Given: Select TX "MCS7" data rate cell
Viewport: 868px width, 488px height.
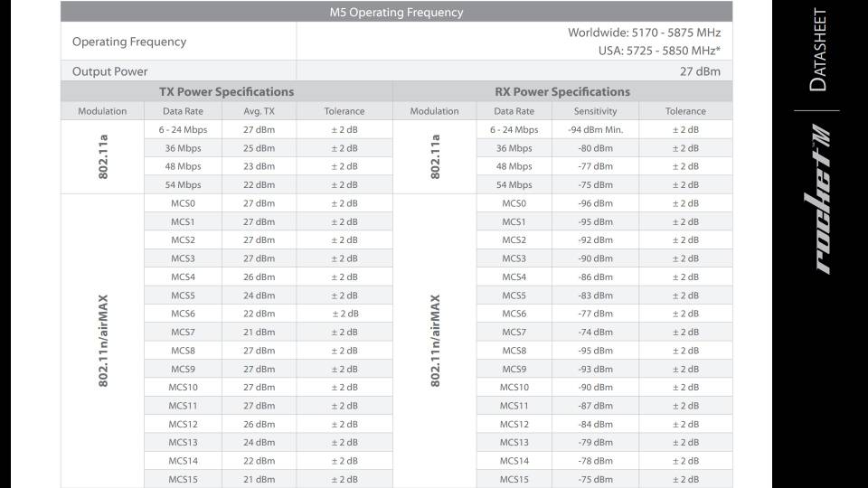Looking at the screenshot, I should (183, 333).
